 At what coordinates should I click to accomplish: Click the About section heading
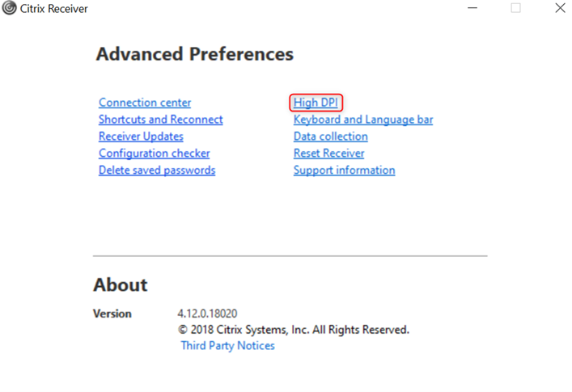tap(121, 285)
